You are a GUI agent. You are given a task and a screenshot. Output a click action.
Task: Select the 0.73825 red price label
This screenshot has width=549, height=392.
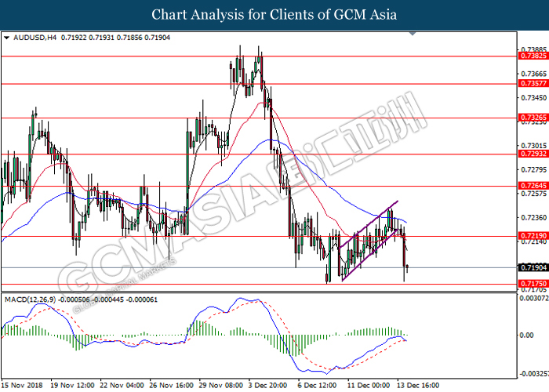(x=533, y=56)
